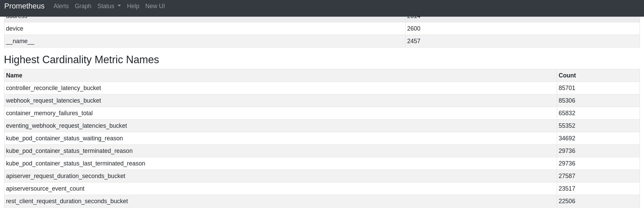Click the Prometheus brand logo link
The width and height of the screenshot is (644, 211).
click(x=24, y=6)
